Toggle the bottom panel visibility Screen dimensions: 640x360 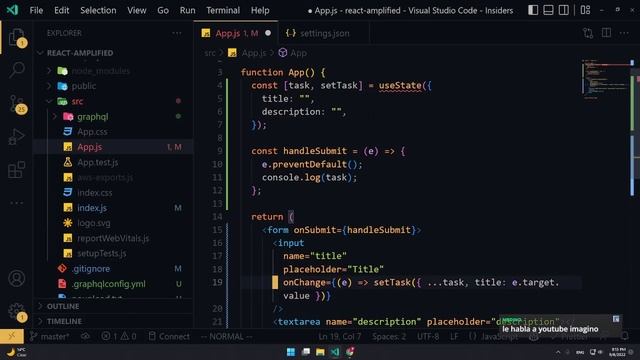point(548,10)
